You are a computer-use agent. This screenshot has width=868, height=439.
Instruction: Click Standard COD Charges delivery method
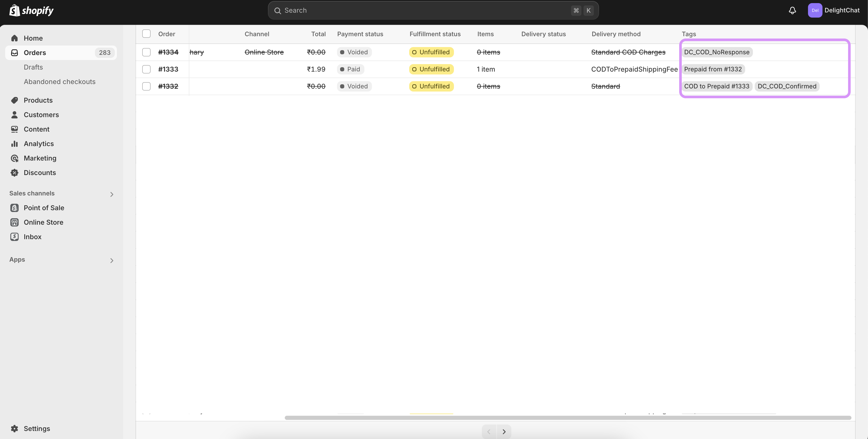[x=628, y=52]
